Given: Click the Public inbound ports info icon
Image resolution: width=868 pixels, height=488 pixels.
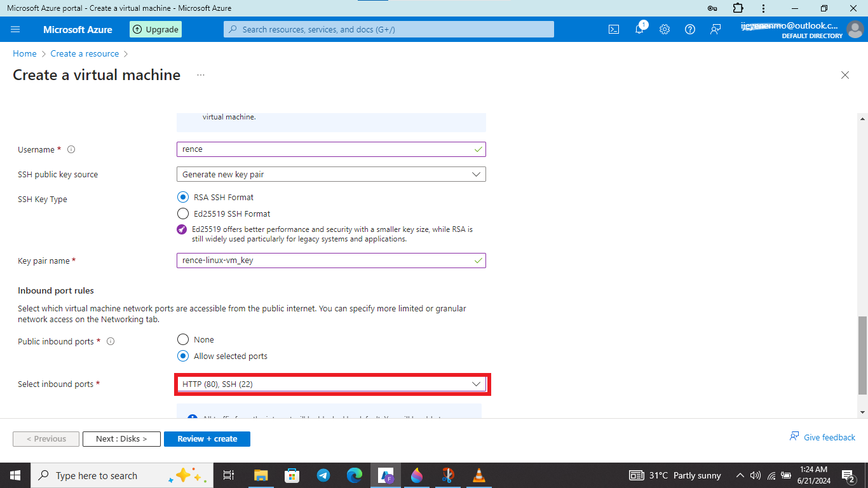Looking at the screenshot, I should click(x=111, y=342).
